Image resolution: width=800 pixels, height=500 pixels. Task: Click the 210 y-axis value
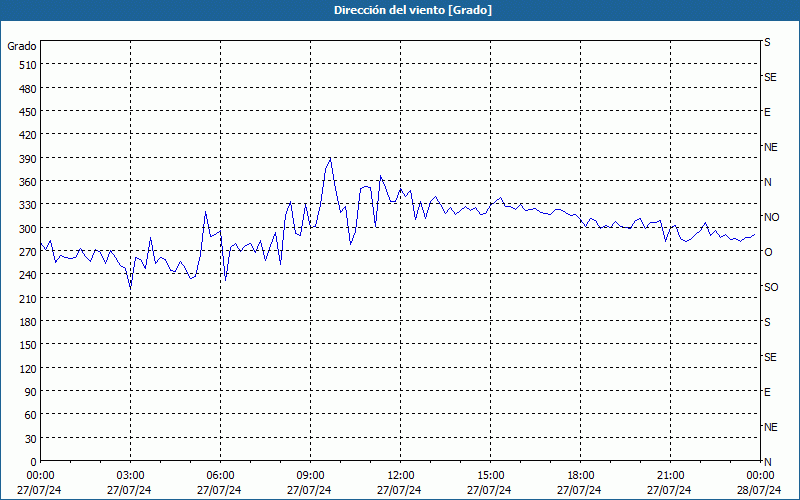[28, 298]
